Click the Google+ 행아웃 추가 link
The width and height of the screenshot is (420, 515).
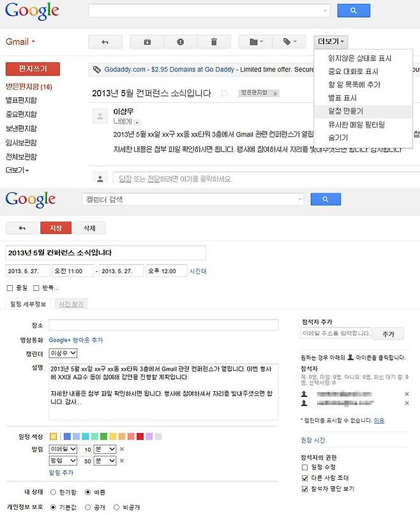(x=75, y=340)
